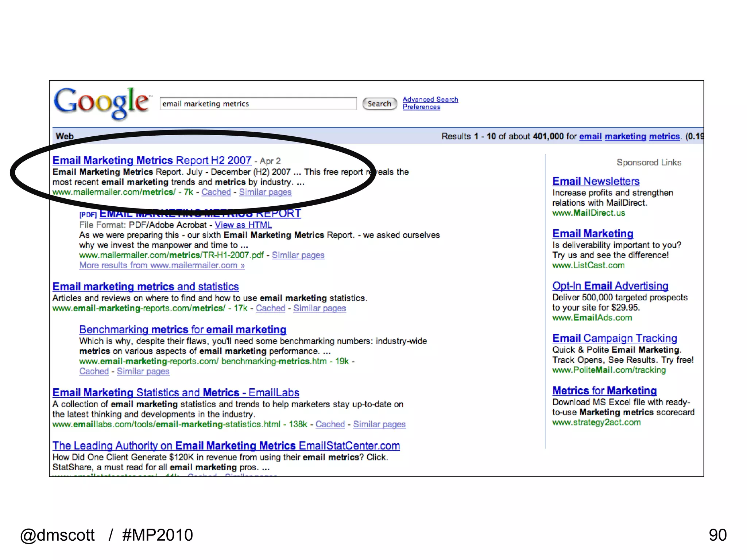Open Similar pages for mailermailer.com/metrics result

(x=265, y=192)
